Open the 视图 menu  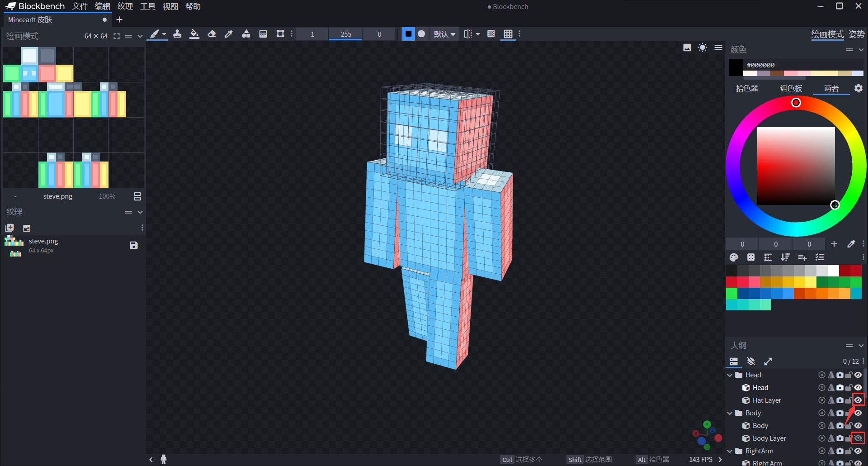pyautogui.click(x=170, y=6)
